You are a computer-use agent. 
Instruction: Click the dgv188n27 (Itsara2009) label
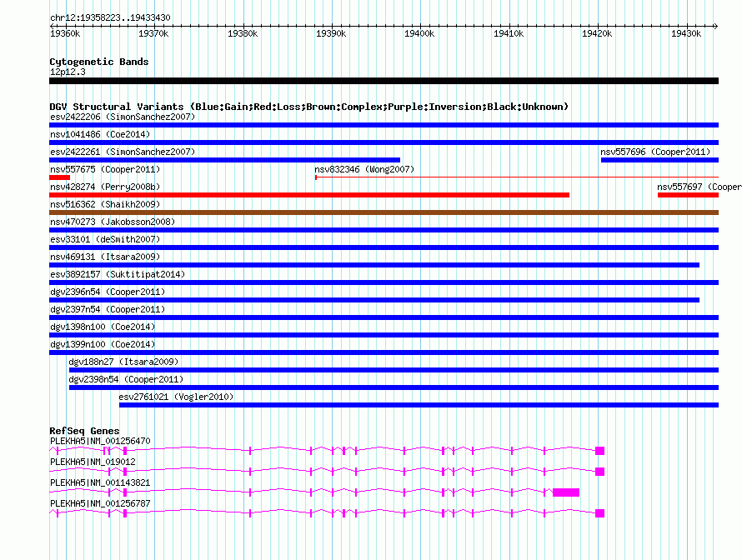click(x=123, y=362)
